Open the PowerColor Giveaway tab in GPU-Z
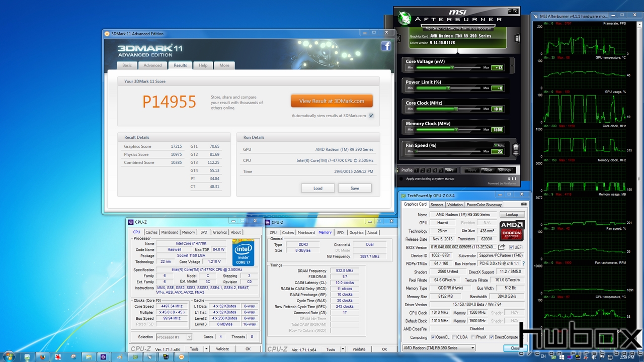 [484, 205]
